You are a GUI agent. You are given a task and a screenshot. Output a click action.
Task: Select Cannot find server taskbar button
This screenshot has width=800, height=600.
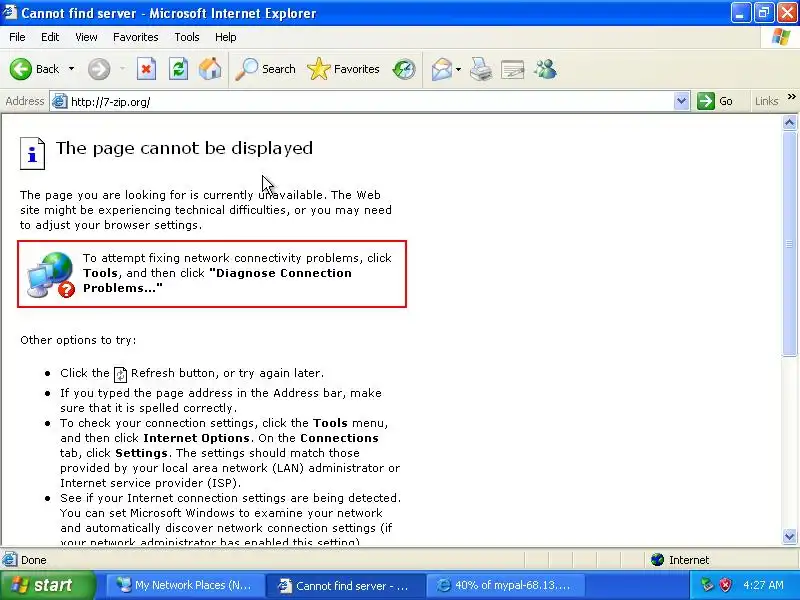click(x=346, y=585)
